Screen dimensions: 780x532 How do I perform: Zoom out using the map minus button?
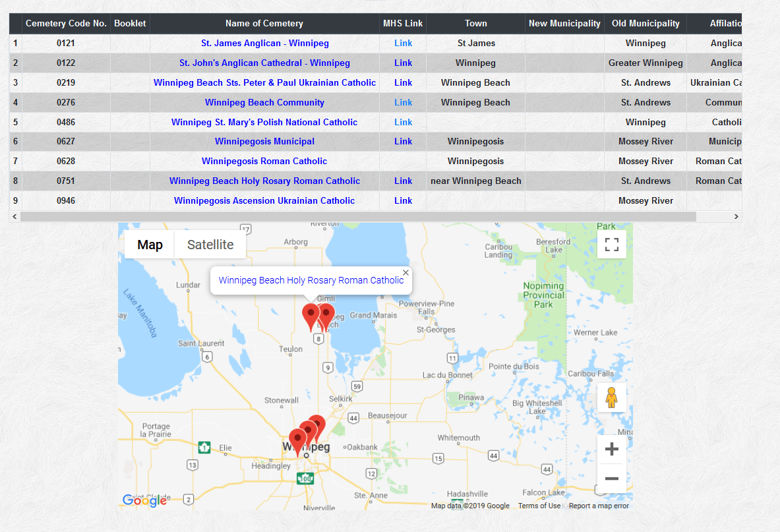click(611, 479)
